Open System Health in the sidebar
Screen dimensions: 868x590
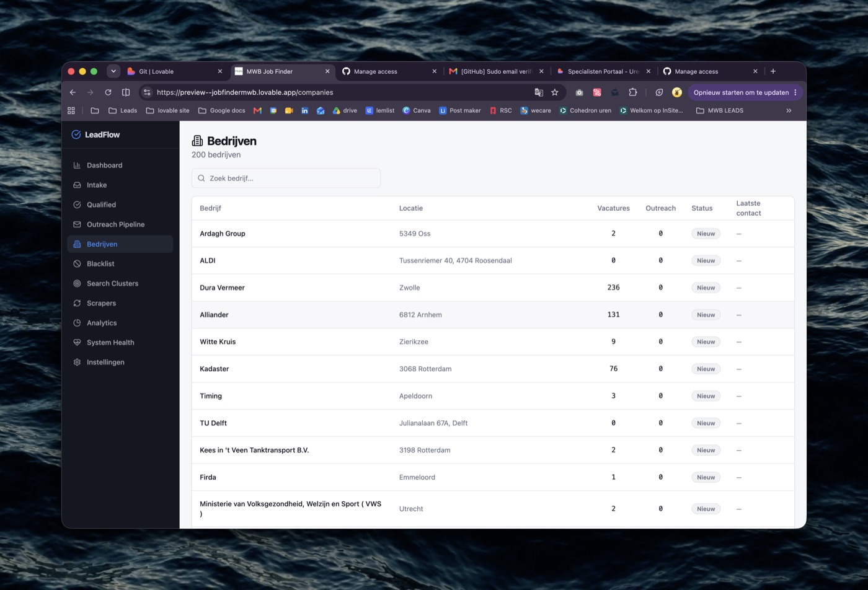[x=120, y=342]
